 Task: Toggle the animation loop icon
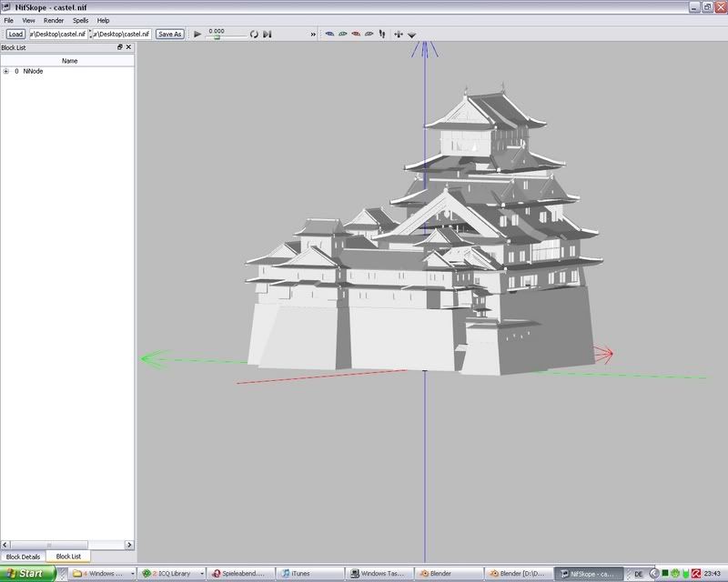click(255, 34)
